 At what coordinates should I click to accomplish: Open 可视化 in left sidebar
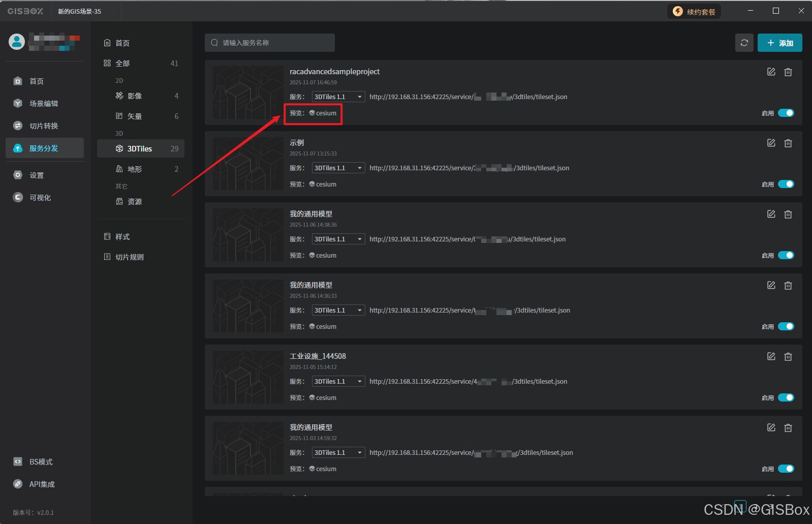pos(45,198)
